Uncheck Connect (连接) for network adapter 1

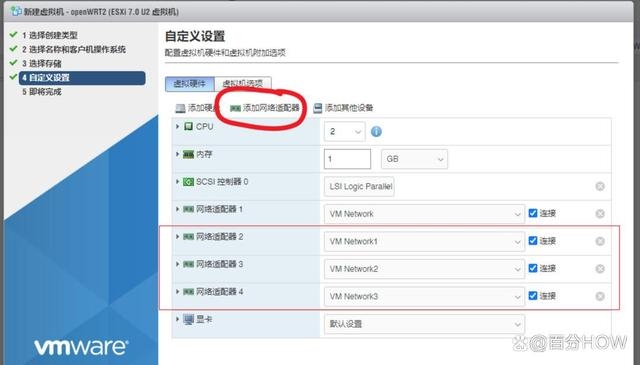[533, 213]
